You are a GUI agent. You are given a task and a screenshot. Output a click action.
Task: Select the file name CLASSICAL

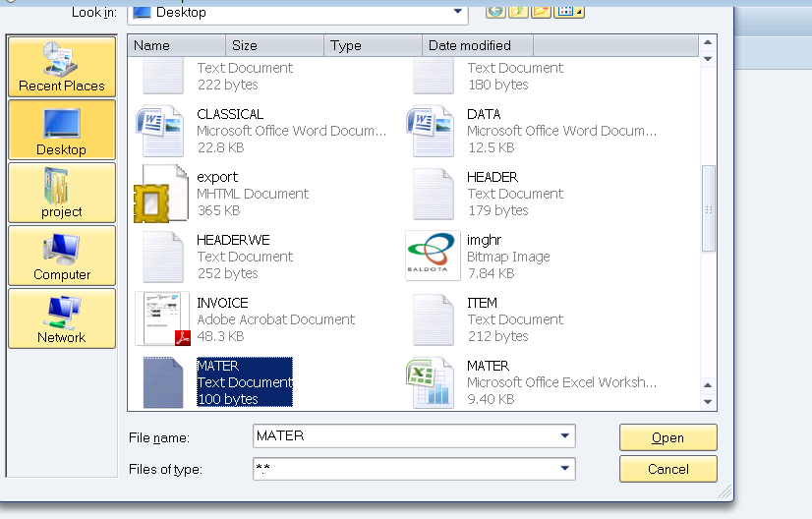[x=230, y=114]
